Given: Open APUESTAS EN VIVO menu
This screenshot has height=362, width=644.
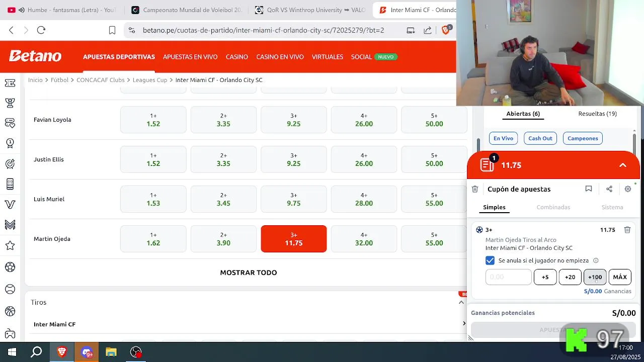Looking at the screenshot, I should click(x=190, y=57).
